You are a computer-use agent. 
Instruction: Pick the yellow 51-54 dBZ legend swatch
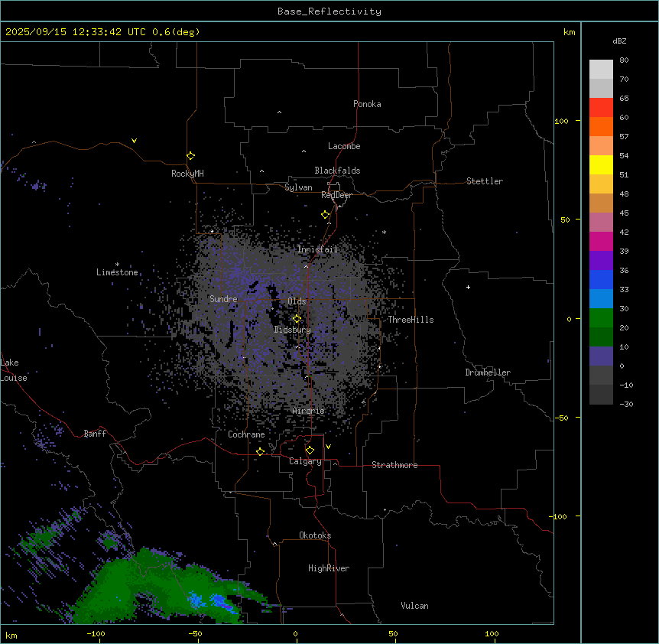point(601,164)
